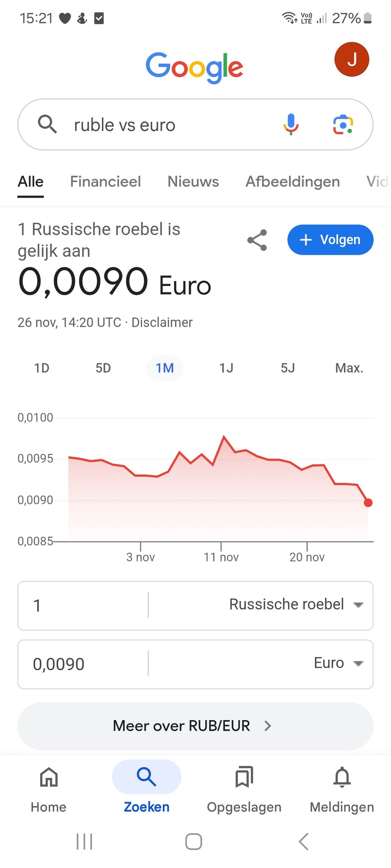This screenshot has width=391, height=868.
Task: Open the Disclaimer link
Action: (162, 323)
